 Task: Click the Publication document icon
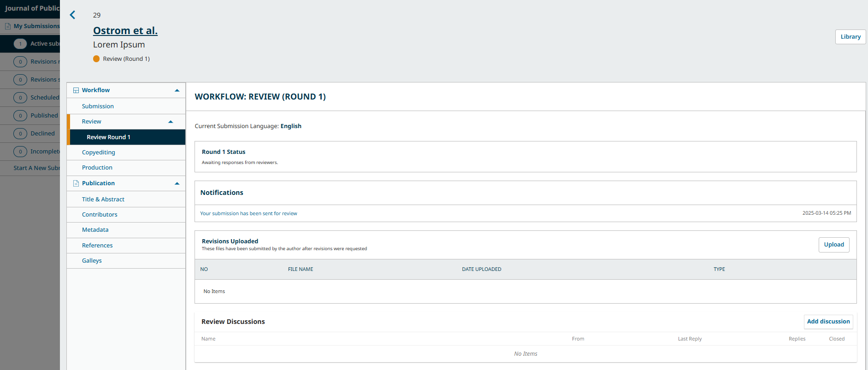[x=76, y=183]
